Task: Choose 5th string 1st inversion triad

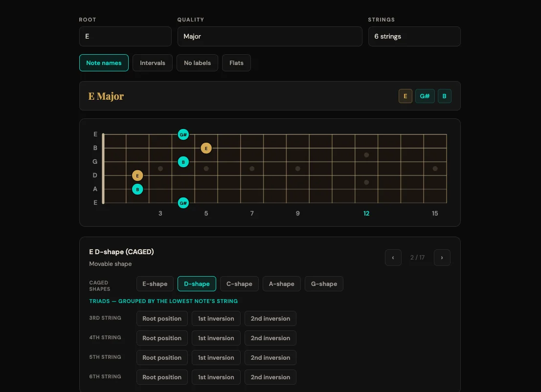Action: point(216,358)
